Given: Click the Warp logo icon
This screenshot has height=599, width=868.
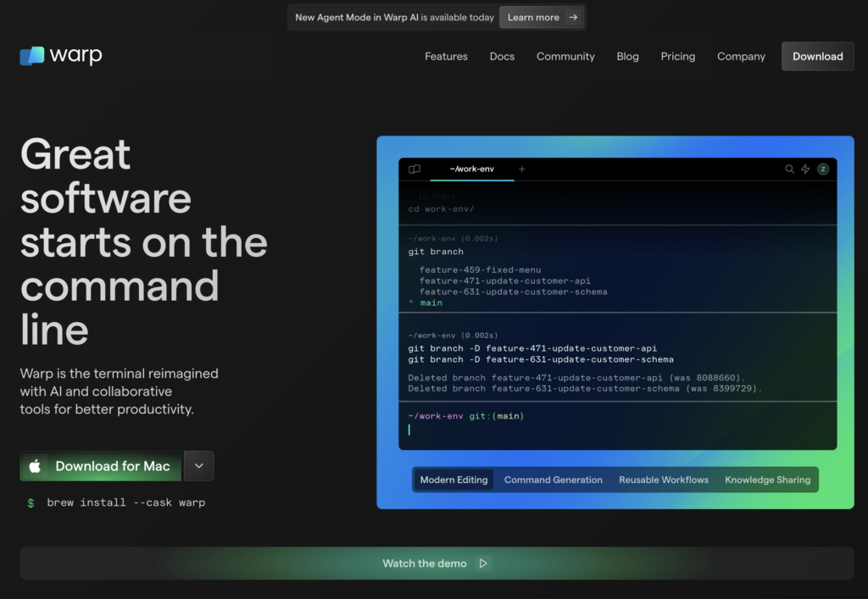Looking at the screenshot, I should tap(32, 56).
